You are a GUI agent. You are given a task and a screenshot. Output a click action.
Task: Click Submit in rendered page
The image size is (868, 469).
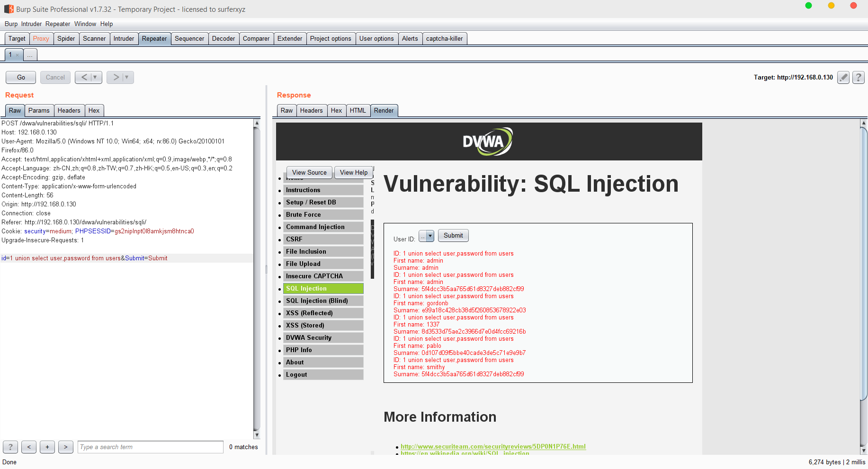click(453, 235)
